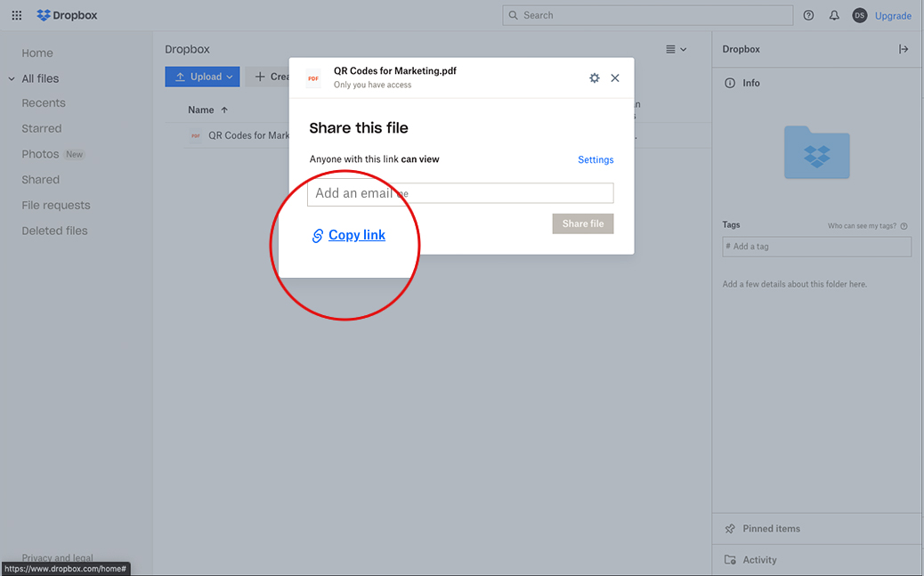Focus the Add an email field
Image resolution: width=924 pixels, height=576 pixels.
[460, 193]
